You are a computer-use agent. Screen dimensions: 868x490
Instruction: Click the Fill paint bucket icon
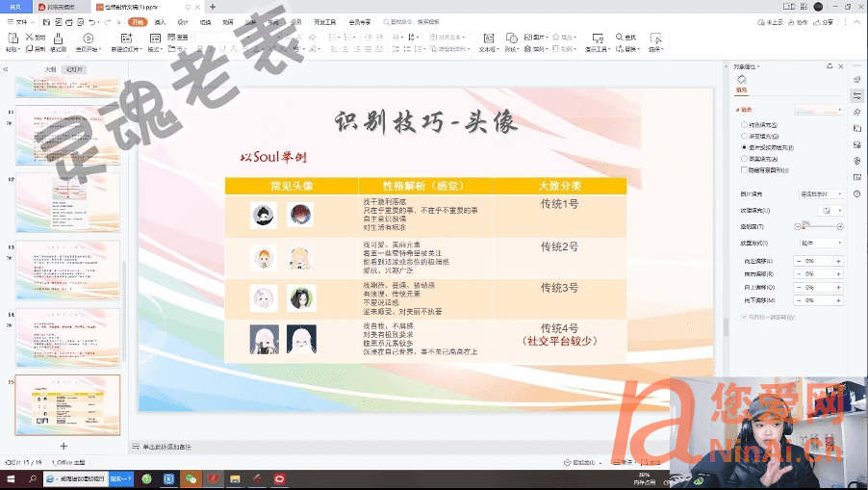tap(742, 80)
